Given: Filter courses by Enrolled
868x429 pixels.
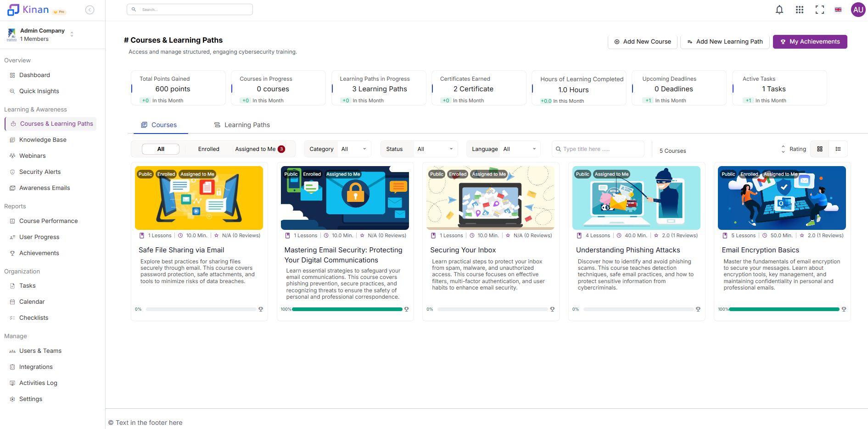Looking at the screenshot, I should pyautogui.click(x=208, y=149).
